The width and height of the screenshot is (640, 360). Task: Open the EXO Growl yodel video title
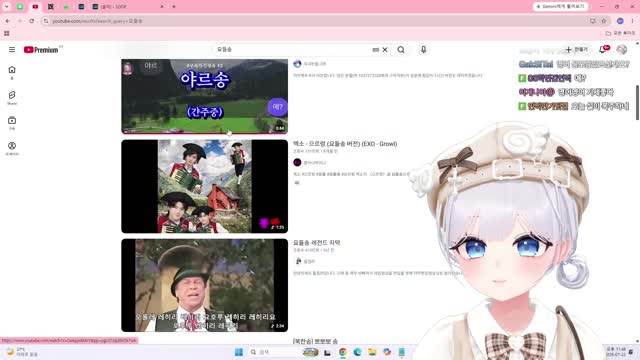[x=345, y=144]
